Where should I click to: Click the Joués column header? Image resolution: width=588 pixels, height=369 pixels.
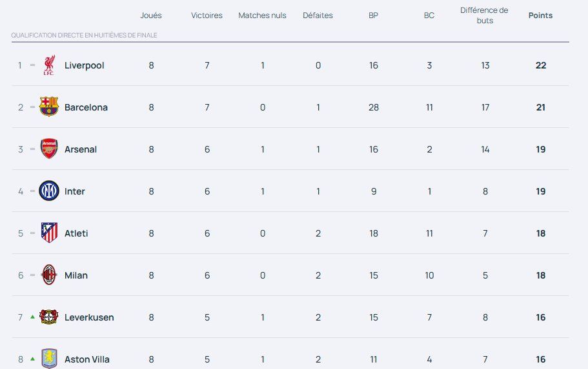click(151, 16)
